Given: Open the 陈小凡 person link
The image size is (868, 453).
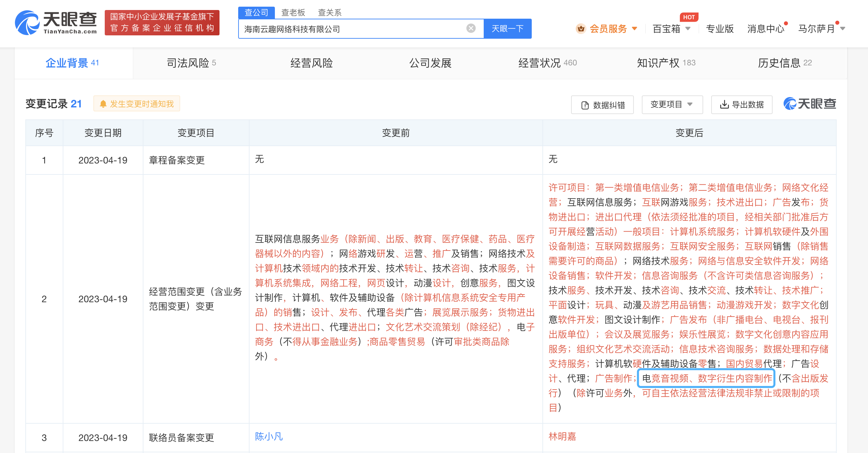Looking at the screenshot, I should tap(269, 436).
